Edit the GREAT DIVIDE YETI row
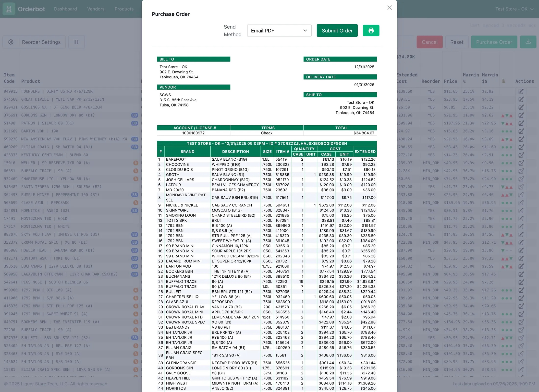Image resolution: width=539 pixels, height=392 pixels. coord(521,99)
